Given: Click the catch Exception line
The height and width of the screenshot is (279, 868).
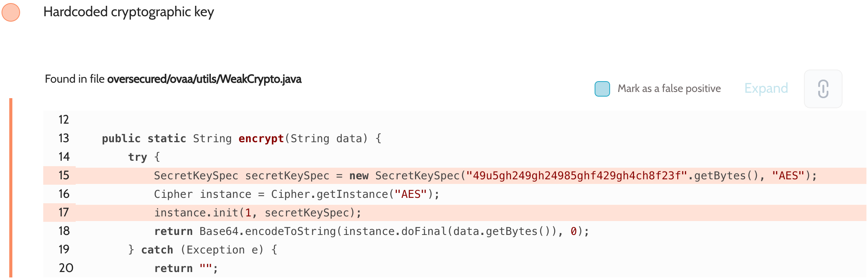Looking at the screenshot, I should [x=203, y=250].
